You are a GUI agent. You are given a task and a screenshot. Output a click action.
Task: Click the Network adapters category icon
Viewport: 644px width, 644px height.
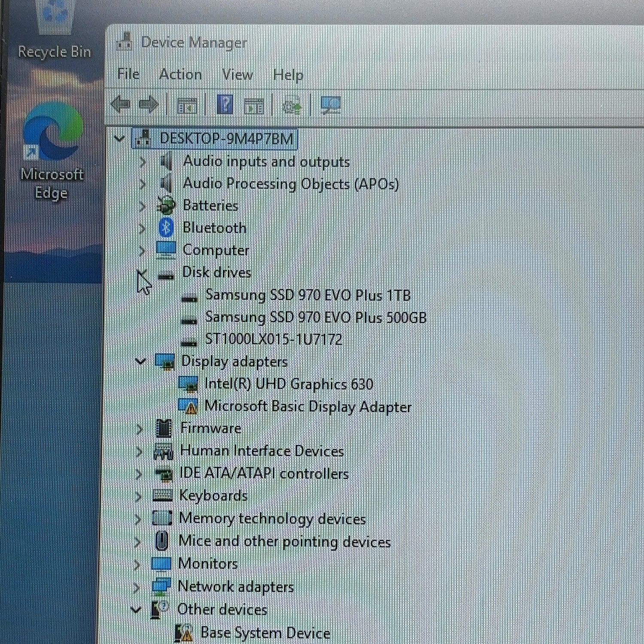tap(161, 586)
